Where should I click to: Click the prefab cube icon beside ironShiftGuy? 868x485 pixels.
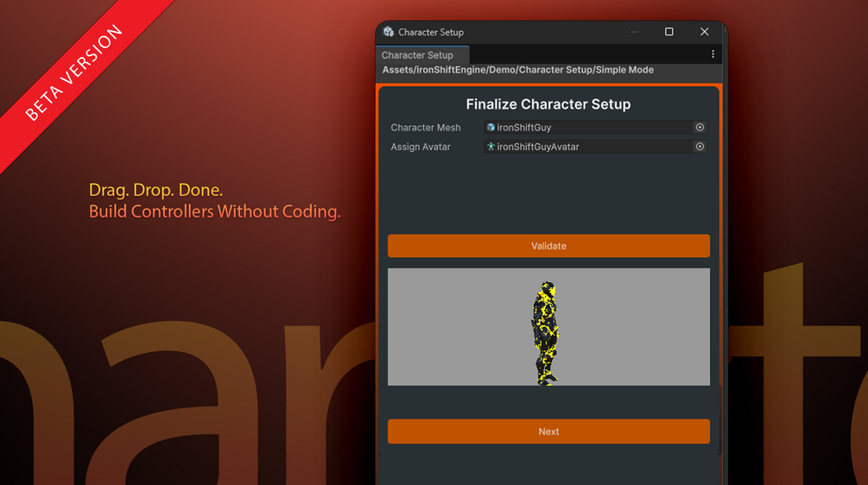[491, 127]
